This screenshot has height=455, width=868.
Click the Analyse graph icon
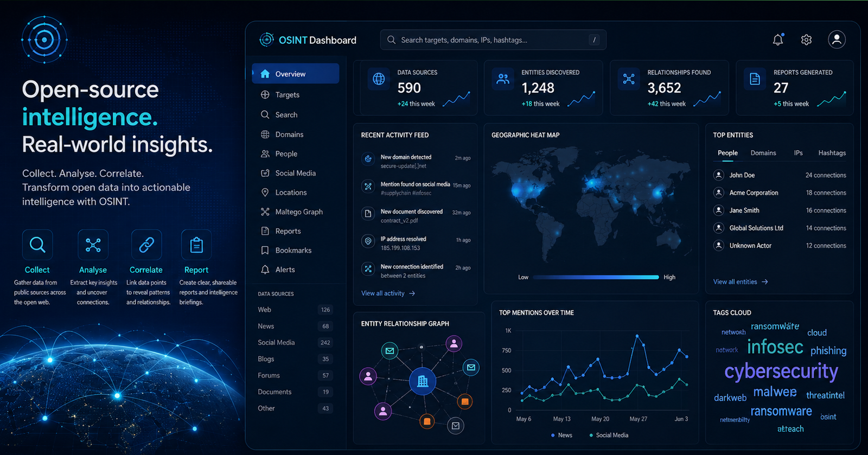pos(93,245)
